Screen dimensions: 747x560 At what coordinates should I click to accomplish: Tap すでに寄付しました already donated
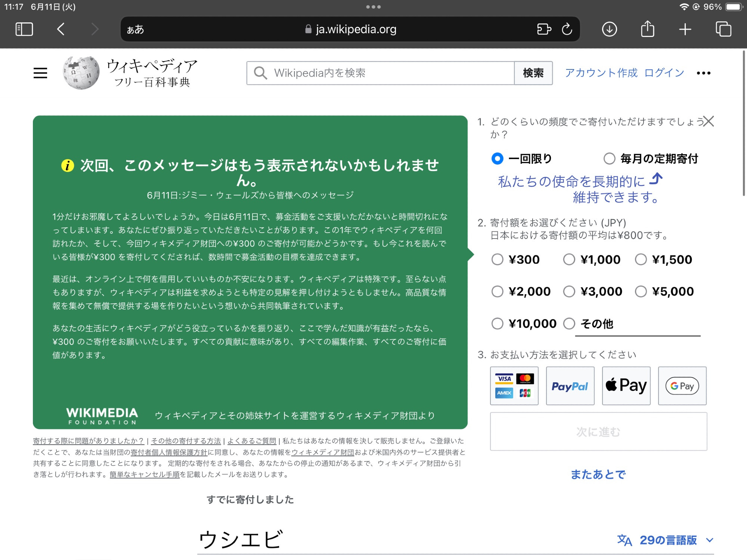point(250,500)
